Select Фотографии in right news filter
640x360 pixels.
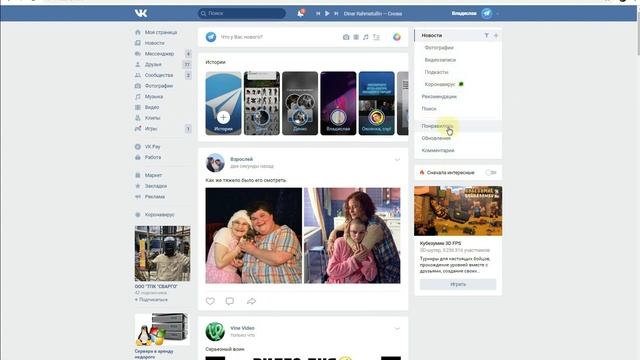coord(439,48)
